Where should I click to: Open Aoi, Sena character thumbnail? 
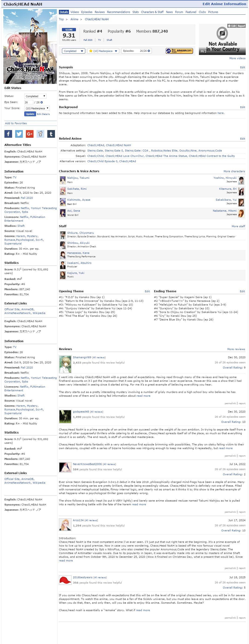63,213
